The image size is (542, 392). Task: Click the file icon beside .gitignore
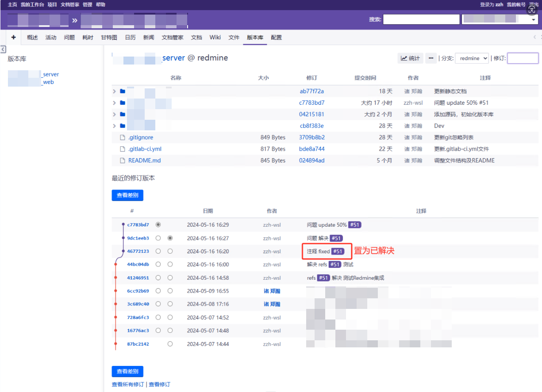[123, 137]
